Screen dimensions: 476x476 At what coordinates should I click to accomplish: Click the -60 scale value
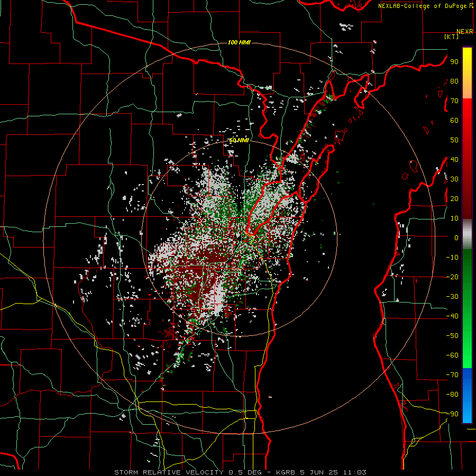pos(452,355)
